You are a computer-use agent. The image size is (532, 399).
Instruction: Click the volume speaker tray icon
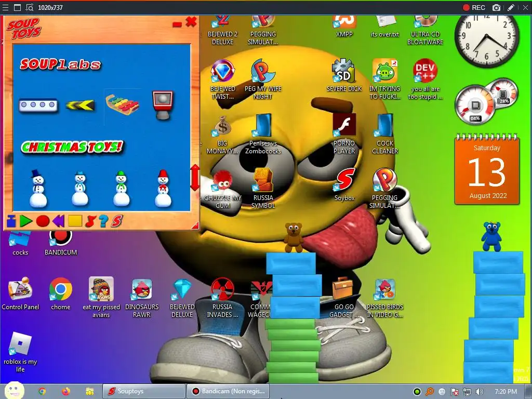(x=480, y=392)
